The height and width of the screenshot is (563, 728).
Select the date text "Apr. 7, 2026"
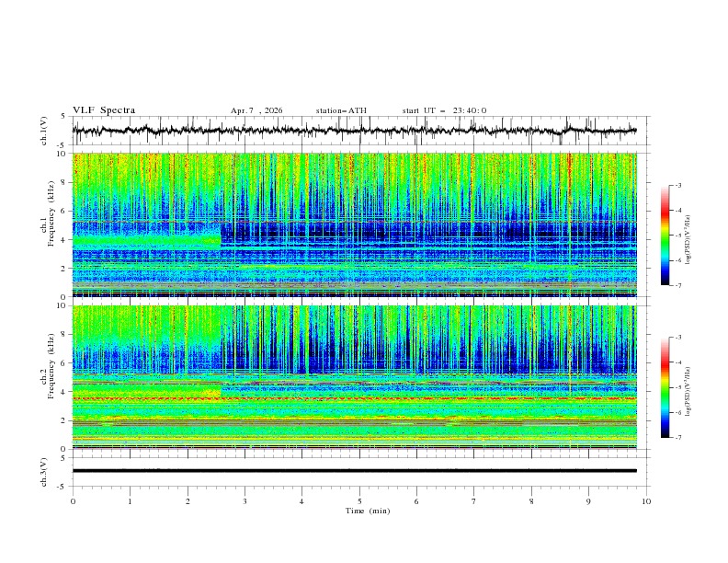pyautogui.click(x=256, y=110)
